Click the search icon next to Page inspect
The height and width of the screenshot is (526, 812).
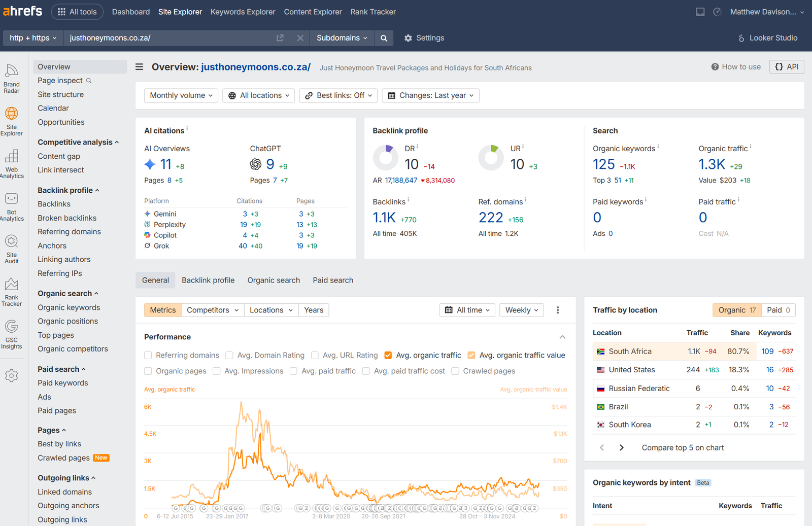point(89,81)
